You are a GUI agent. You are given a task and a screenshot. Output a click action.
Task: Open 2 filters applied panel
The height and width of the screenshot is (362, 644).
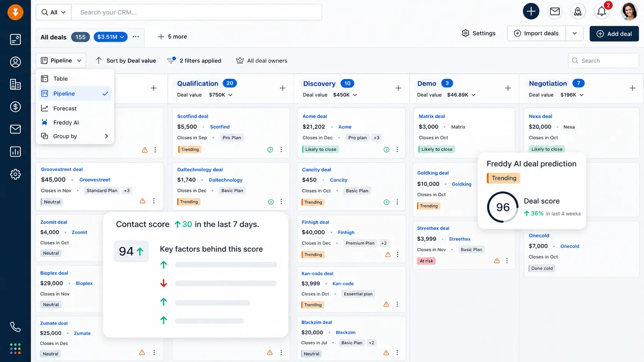(194, 60)
